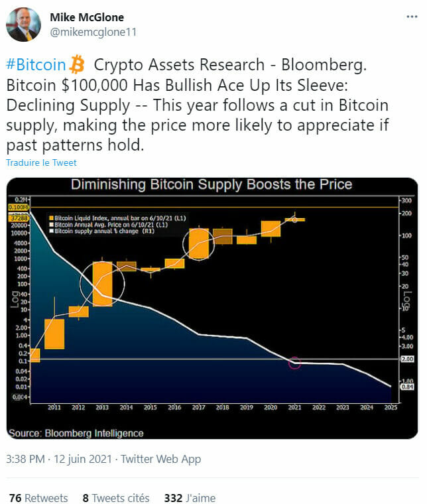The image size is (427, 504).
Task: Click the orange 2013 candlestick bar
Action: (x=102, y=283)
